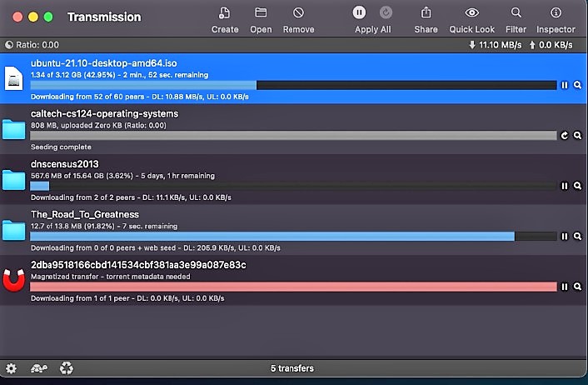
Task: Click the Remove transfer toolbar icon
Action: click(298, 13)
